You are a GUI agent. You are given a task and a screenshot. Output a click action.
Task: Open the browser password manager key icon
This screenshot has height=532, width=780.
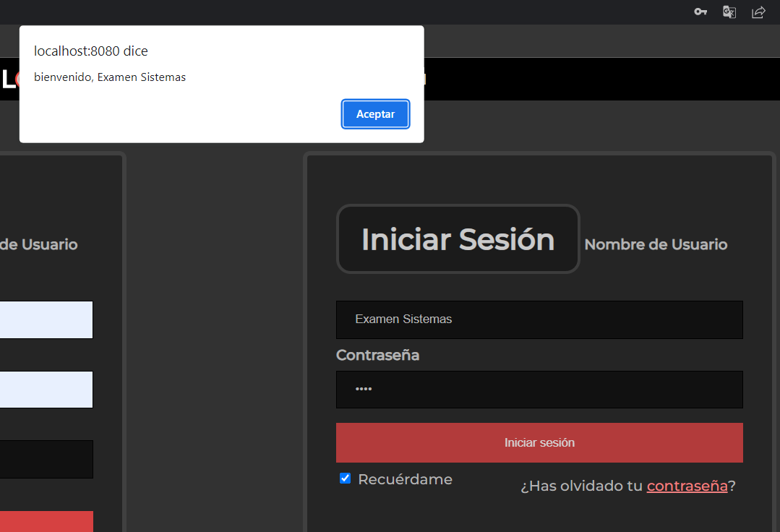point(700,12)
